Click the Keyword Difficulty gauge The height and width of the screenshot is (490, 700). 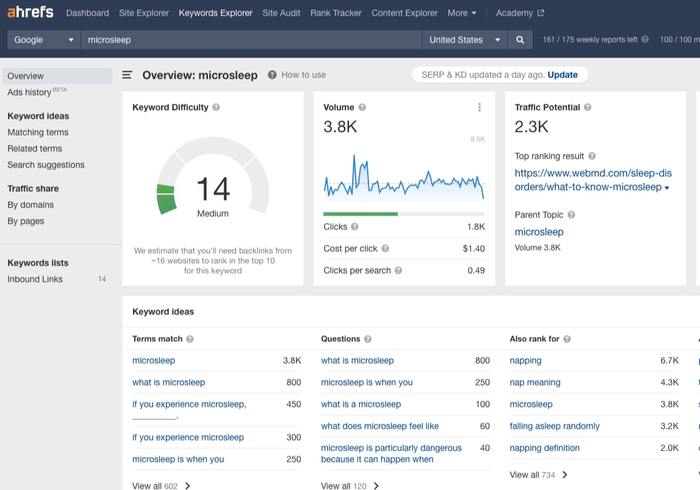click(213, 176)
